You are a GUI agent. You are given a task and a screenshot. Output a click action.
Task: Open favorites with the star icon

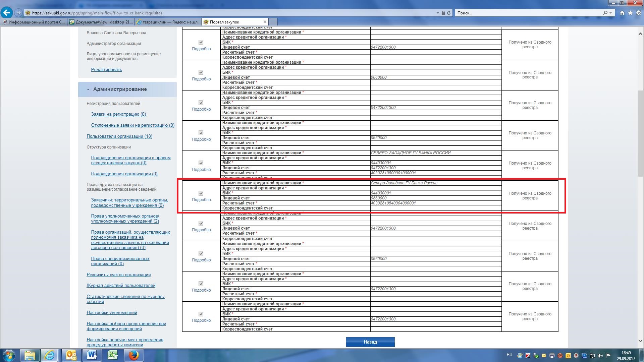[x=630, y=13]
